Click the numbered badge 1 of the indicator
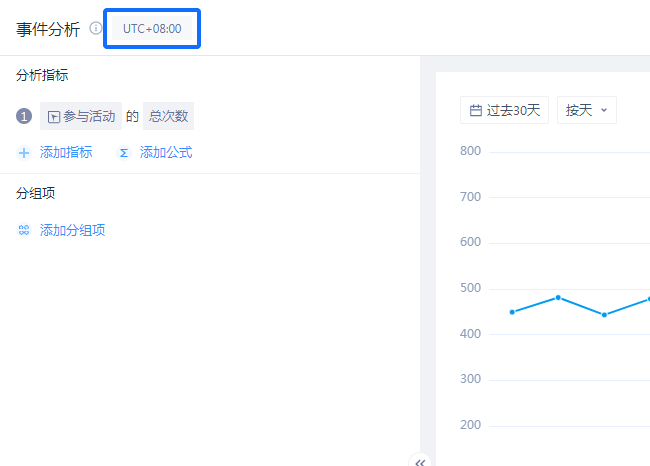This screenshot has height=466, width=650. coord(24,117)
